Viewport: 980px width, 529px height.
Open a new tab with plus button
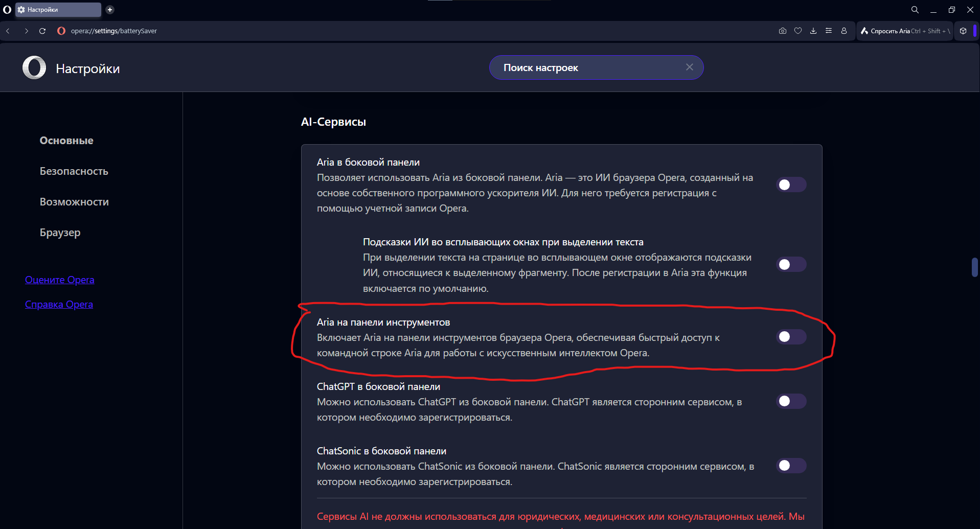110,10
